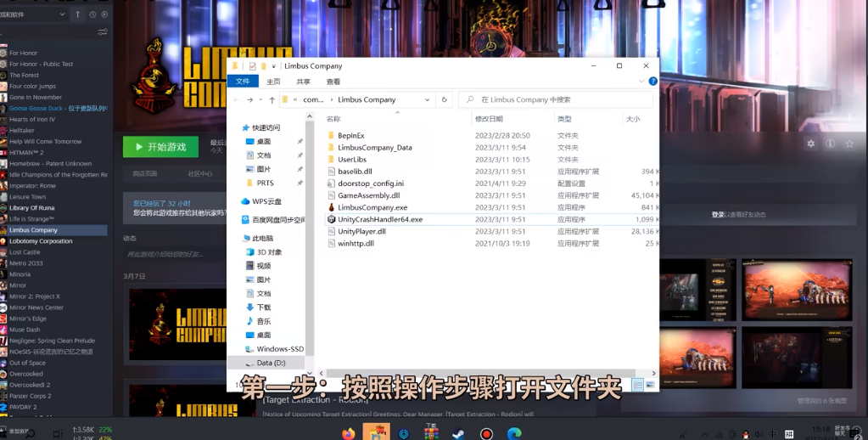
Task: Switch to details view layout icon
Action: [x=638, y=385]
